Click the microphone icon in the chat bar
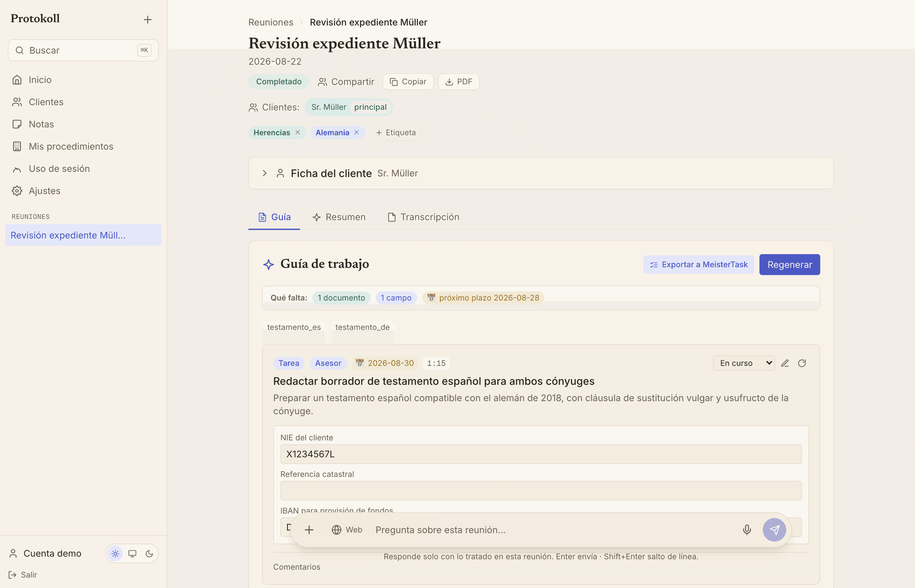 [747, 530]
